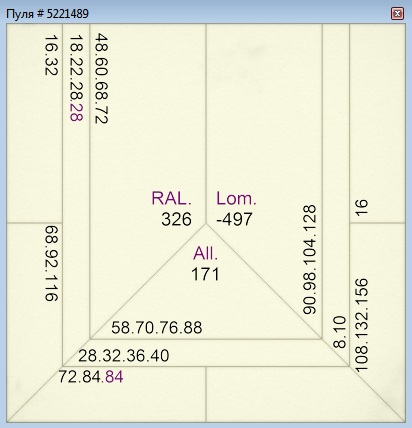Click the purple 84 value
The width and height of the screenshot is (412, 428).
click(114, 377)
